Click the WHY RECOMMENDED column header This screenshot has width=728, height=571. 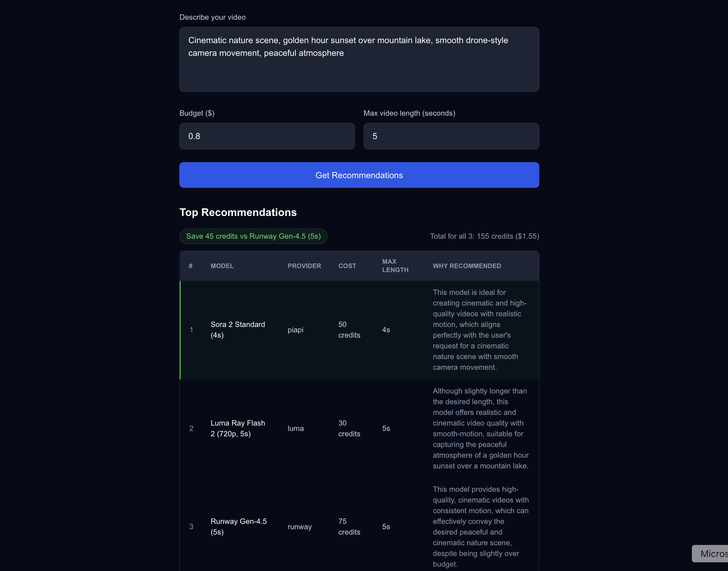[467, 266]
